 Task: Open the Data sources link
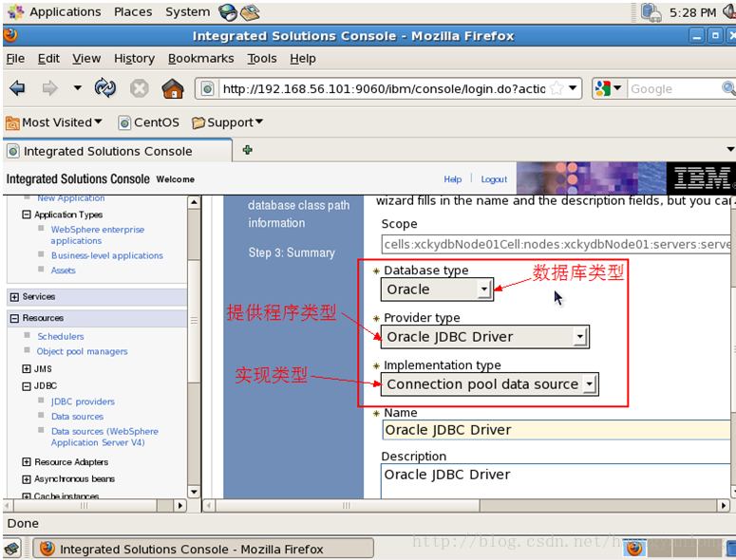[78, 417]
